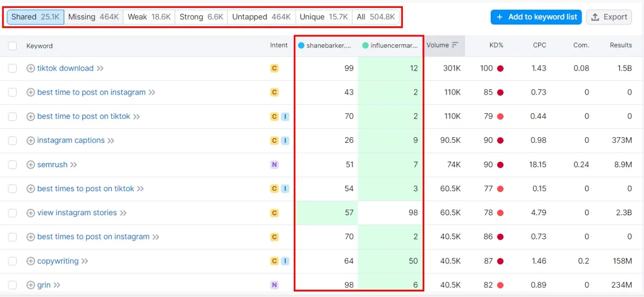This screenshot has width=644, height=297.
Task: Expand chevrons next to 'instagram captions'
Action: (111, 140)
